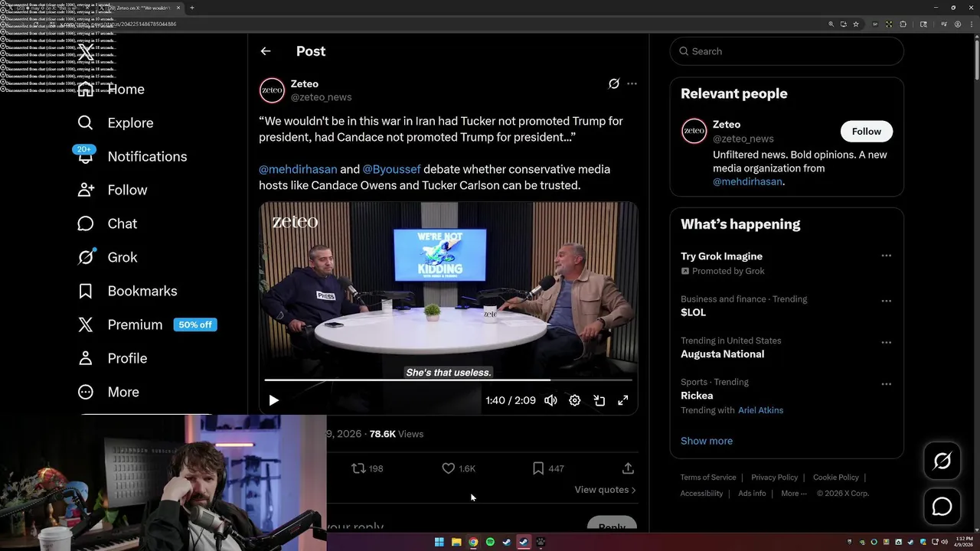Play the Zeteo video

[273, 400]
